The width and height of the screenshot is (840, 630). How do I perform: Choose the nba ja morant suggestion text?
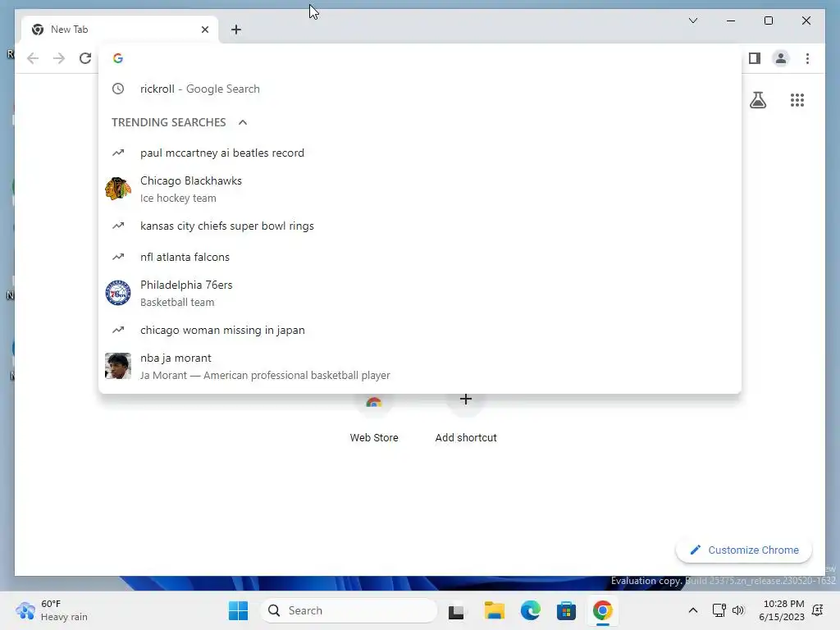(176, 358)
